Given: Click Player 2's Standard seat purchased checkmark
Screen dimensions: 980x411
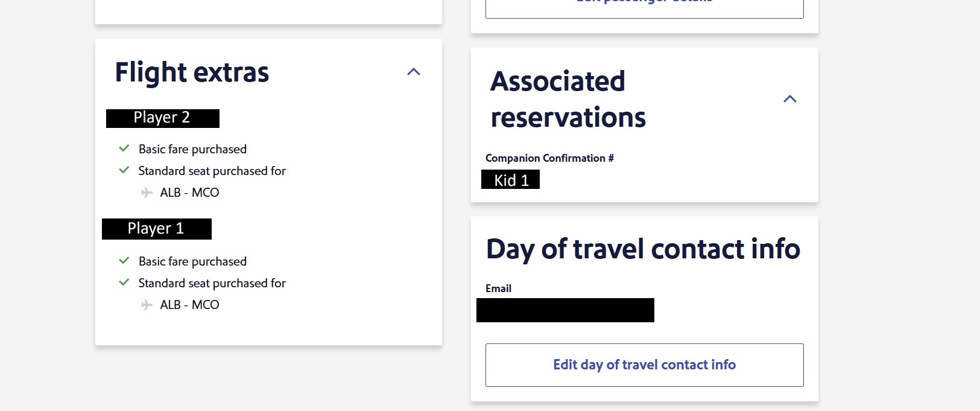Looking at the screenshot, I should point(124,170).
